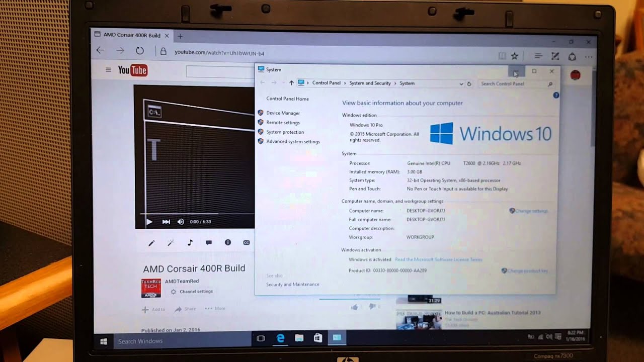644x362 pixels.
Task: Open video Info and Settings pencil icon
Action: (151, 243)
